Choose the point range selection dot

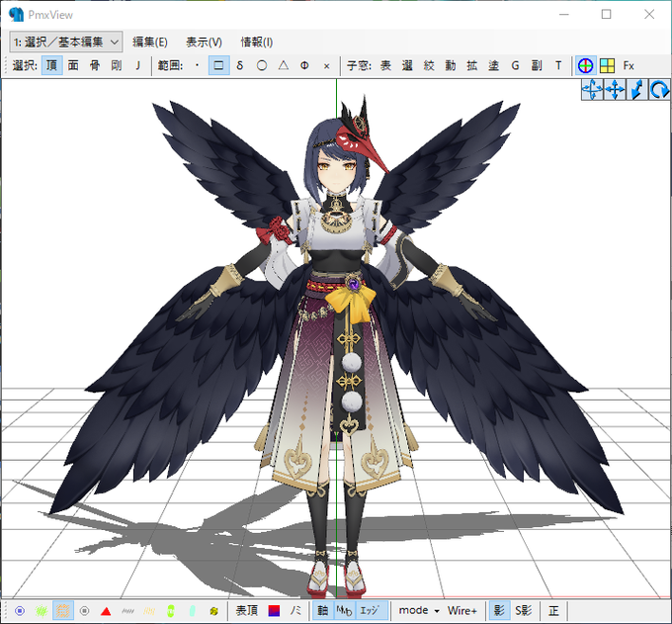tap(197, 65)
